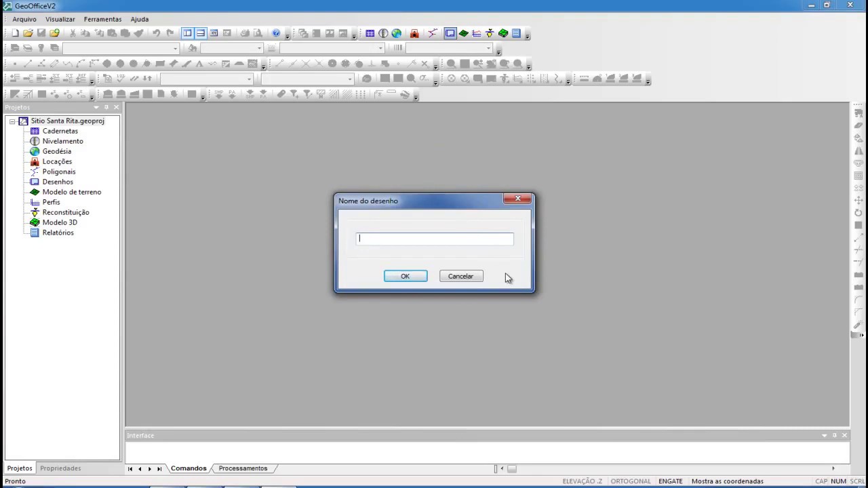Toggle the first highlighted panel view button
The width and height of the screenshot is (868, 488).
[x=188, y=33]
